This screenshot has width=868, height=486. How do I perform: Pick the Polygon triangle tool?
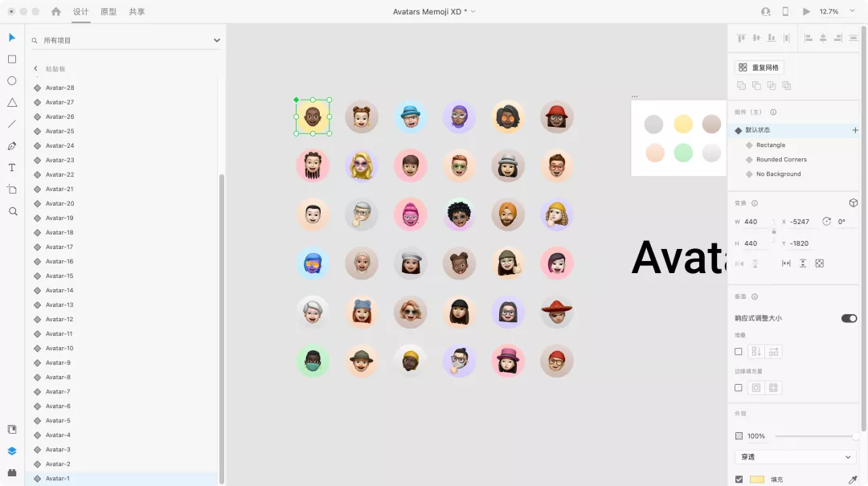pyautogui.click(x=12, y=103)
